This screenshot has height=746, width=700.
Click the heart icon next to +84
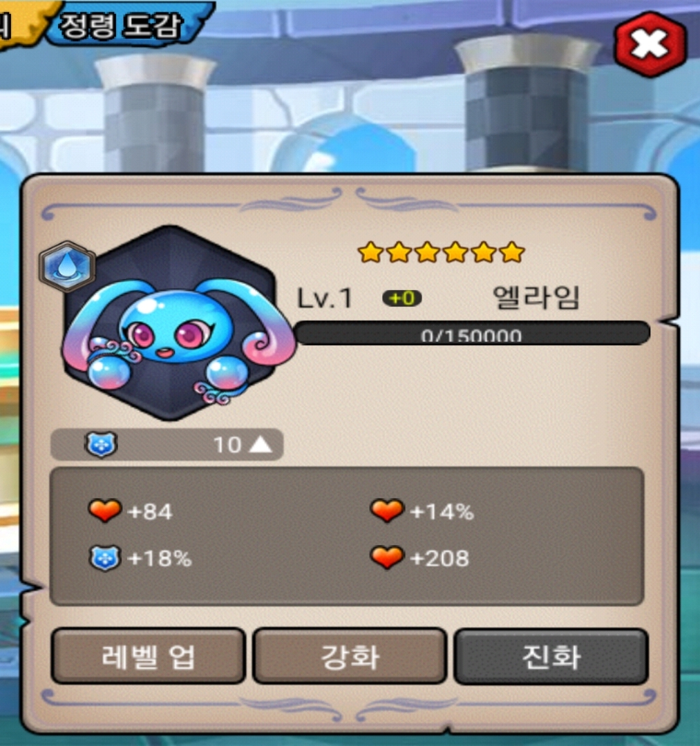105,510
